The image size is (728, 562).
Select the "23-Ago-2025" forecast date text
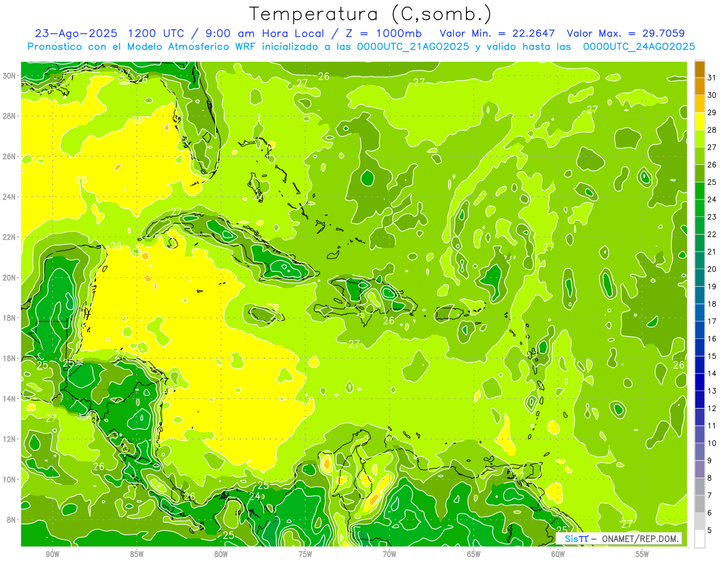coord(76,33)
